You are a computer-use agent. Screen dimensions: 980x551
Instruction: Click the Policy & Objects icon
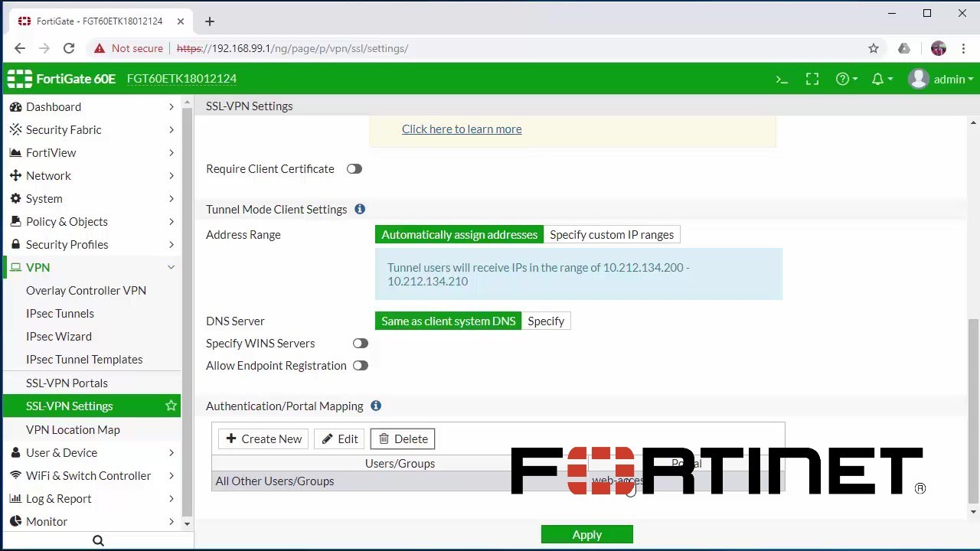click(x=15, y=222)
